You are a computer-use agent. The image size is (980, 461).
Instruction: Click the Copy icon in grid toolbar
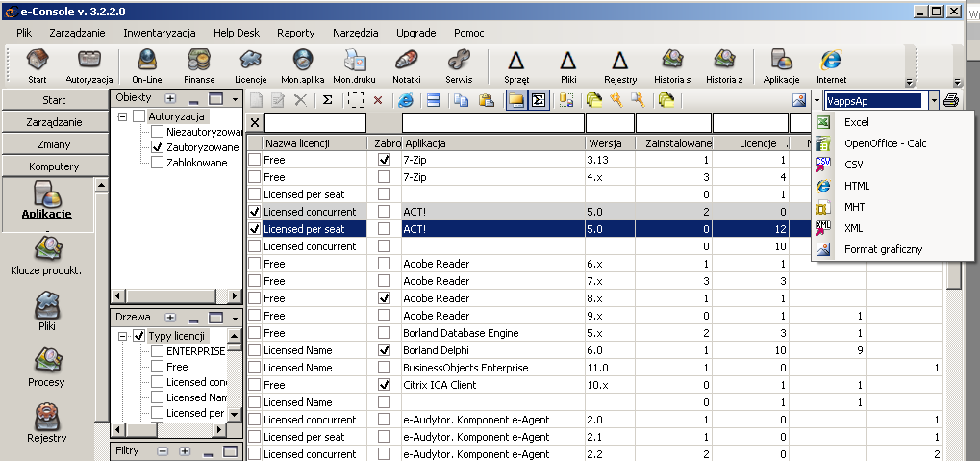[462, 100]
